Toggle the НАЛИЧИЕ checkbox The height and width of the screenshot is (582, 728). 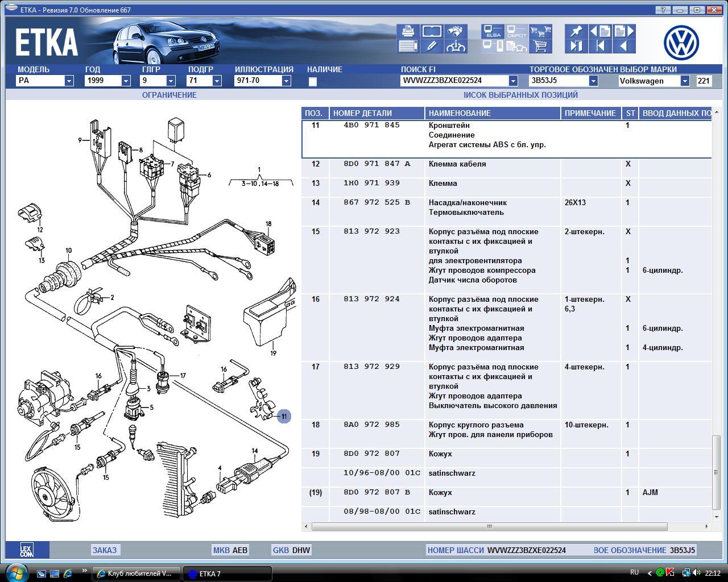(312, 81)
